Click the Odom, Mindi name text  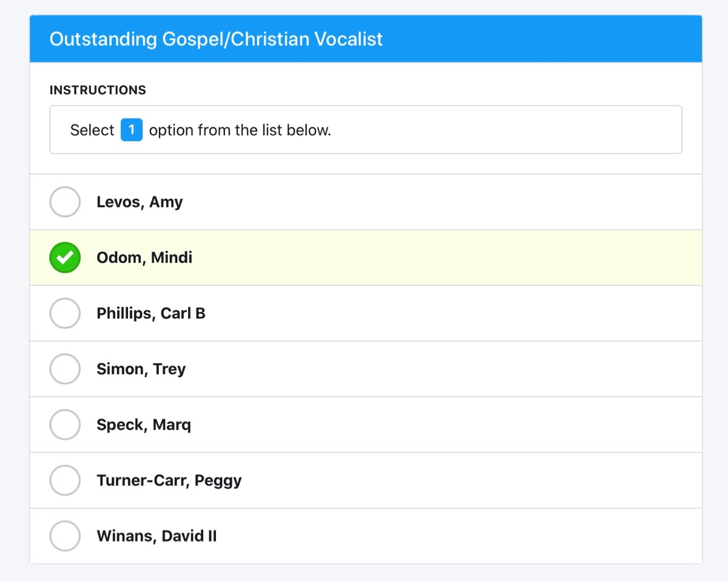tap(144, 258)
